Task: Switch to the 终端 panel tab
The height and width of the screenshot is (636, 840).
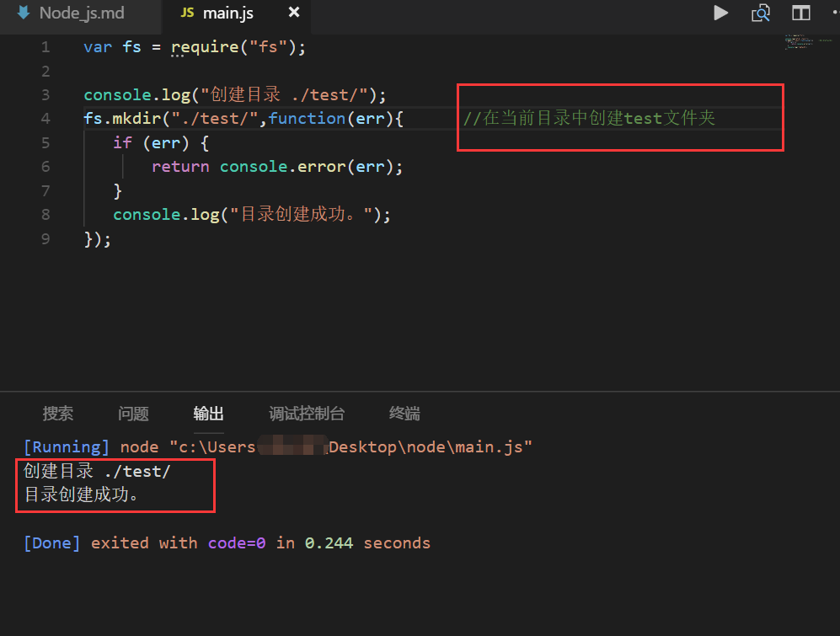Action: [404, 414]
